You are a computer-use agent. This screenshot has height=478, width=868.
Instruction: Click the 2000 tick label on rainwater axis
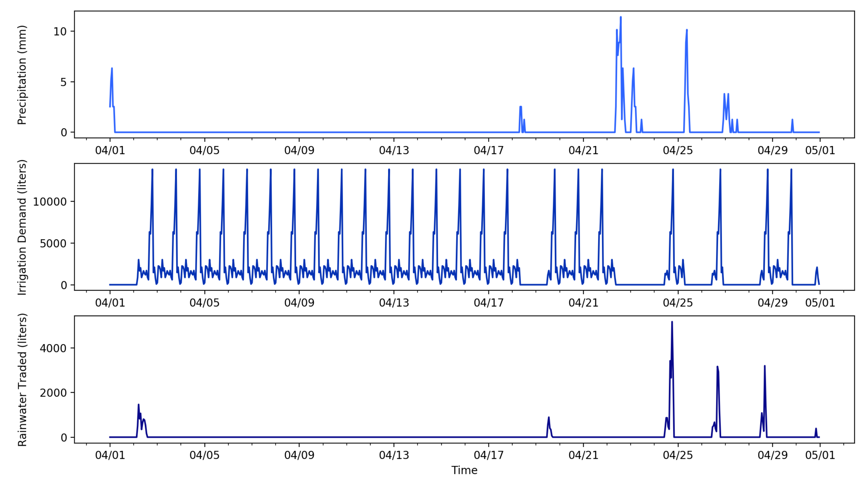click(x=53, y=393)
